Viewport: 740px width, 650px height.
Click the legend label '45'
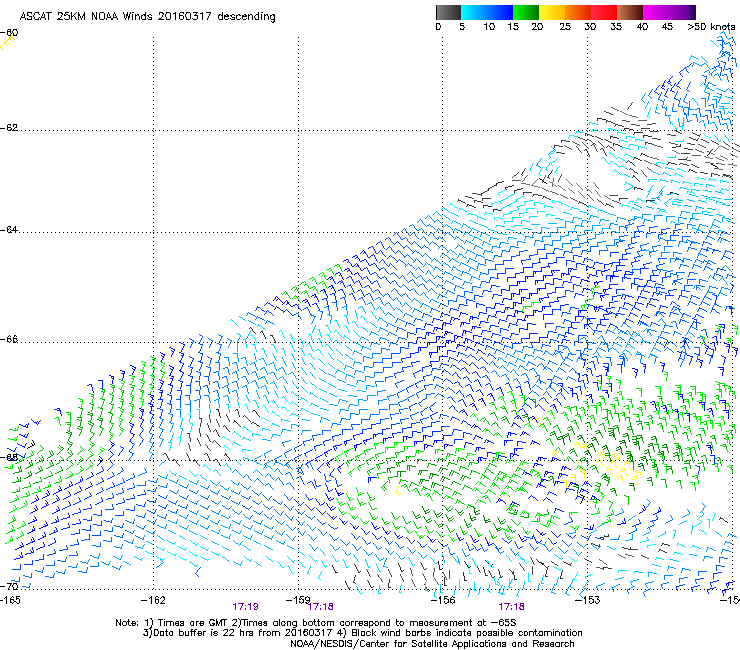point(667,27)
